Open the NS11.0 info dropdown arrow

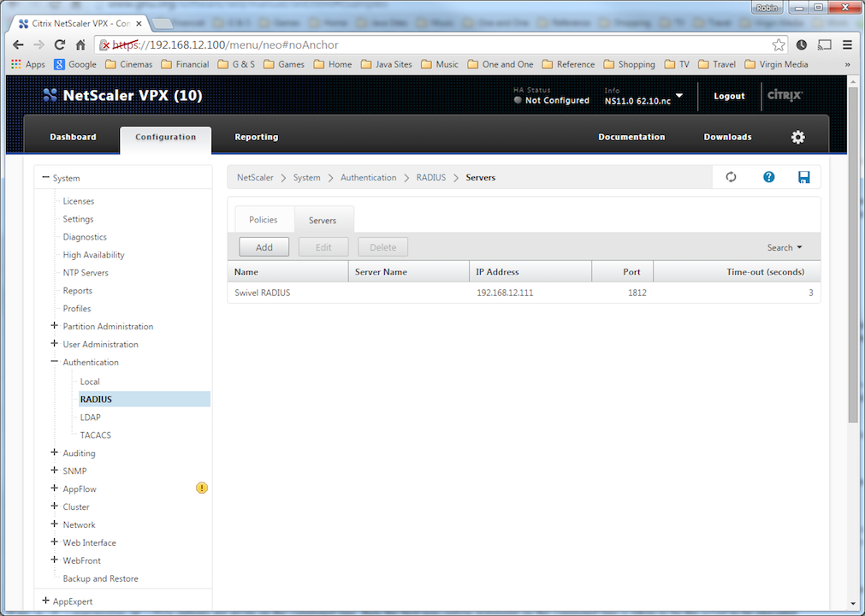679,96
